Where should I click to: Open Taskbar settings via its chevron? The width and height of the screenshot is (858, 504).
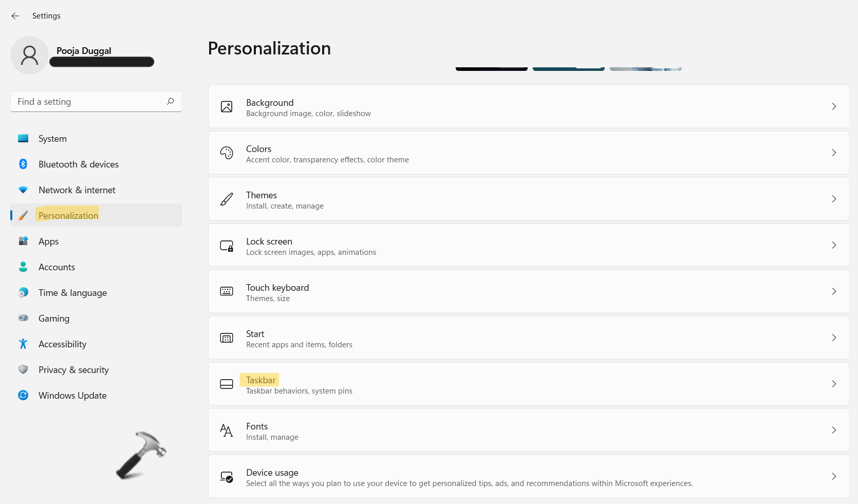click(x=834, y=384)
